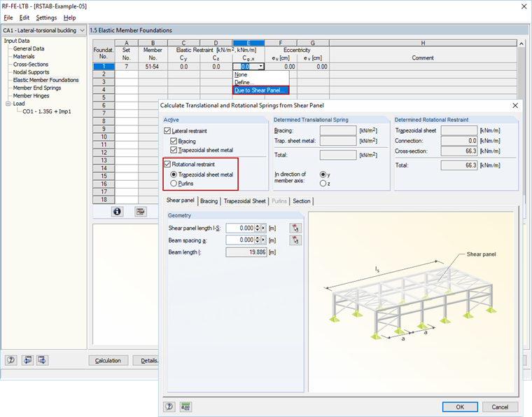This screenshot has height=417, width=532.
Task: Switch to the Bracing tab
Action: click(x=209, y=201)
